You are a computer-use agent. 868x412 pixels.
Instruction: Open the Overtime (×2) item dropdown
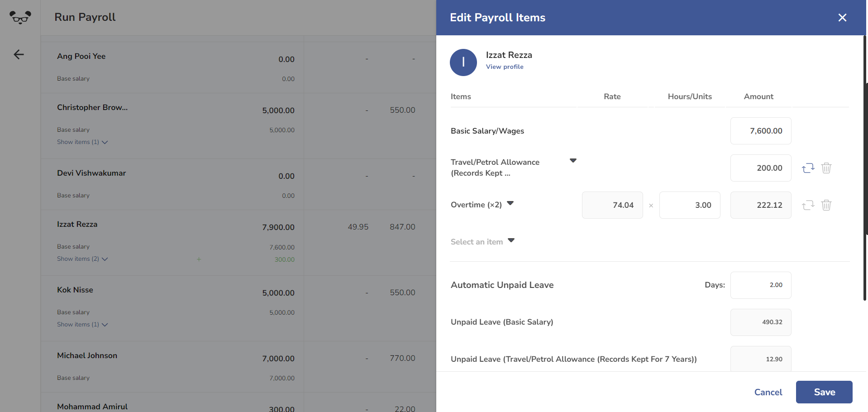(x=510, y=204)
